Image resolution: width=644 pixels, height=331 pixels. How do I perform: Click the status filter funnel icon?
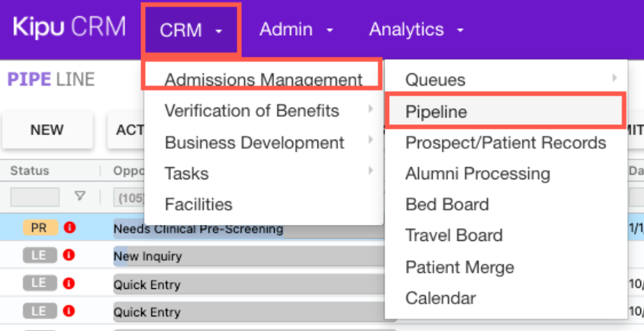(x=79, y=197)
